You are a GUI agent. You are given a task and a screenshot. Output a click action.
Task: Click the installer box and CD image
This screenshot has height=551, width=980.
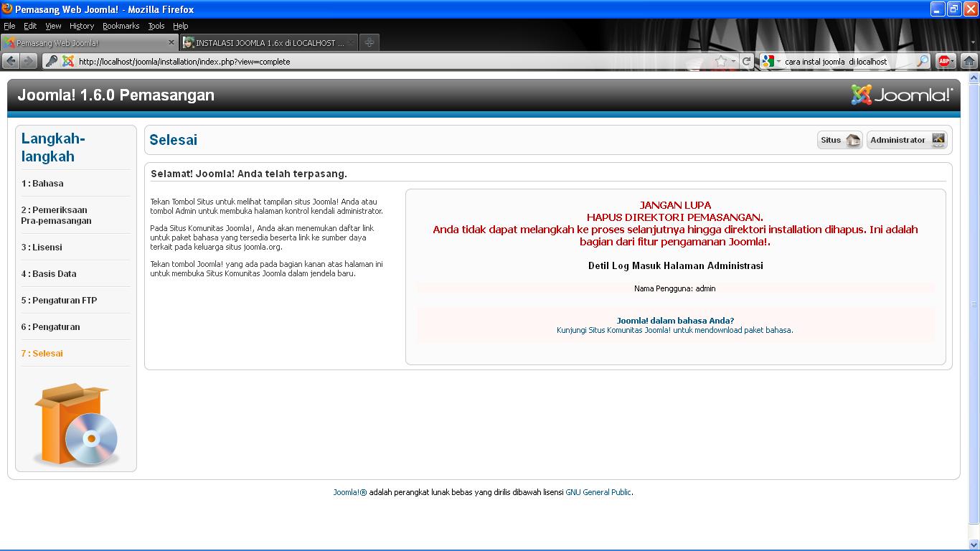coord(76,424)
